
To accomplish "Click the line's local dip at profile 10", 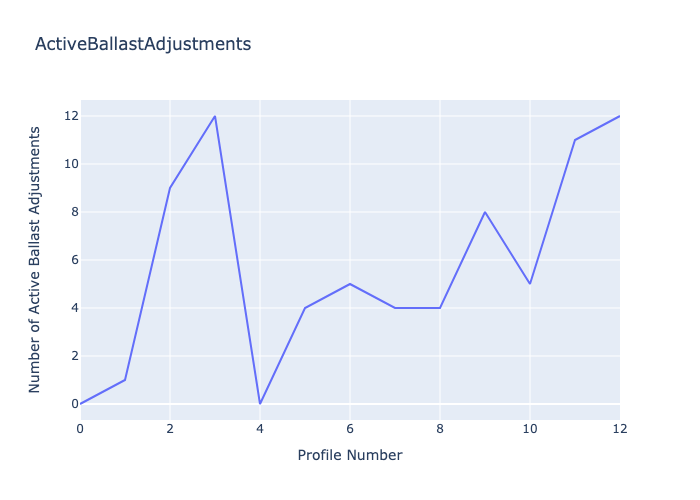I will pyautogui.click(x=530, y=284).
